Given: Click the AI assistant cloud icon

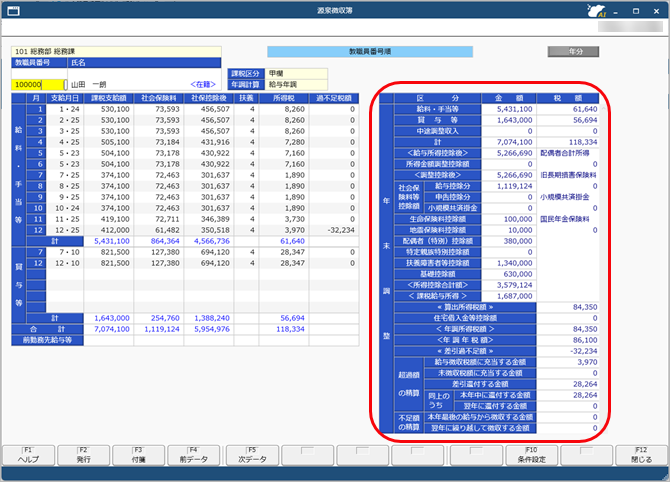Looking at the screenshot, I should tap(596, 11).
